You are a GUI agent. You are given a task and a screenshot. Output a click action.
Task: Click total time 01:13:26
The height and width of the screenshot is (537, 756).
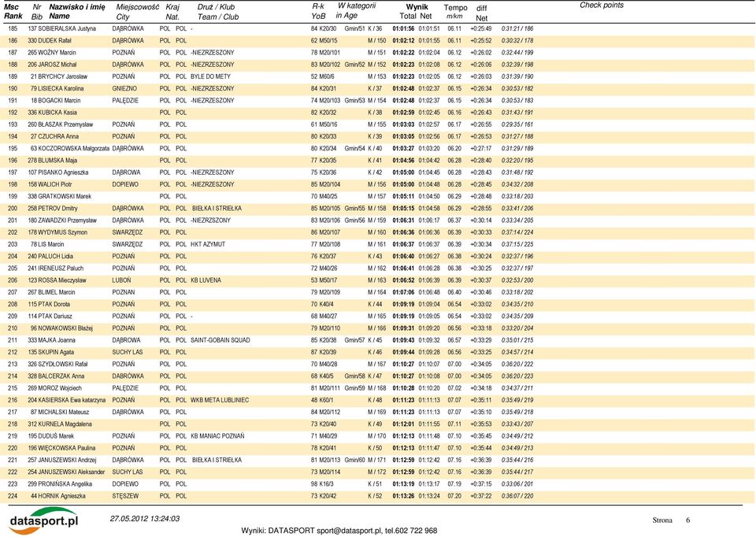coord(403,497)
